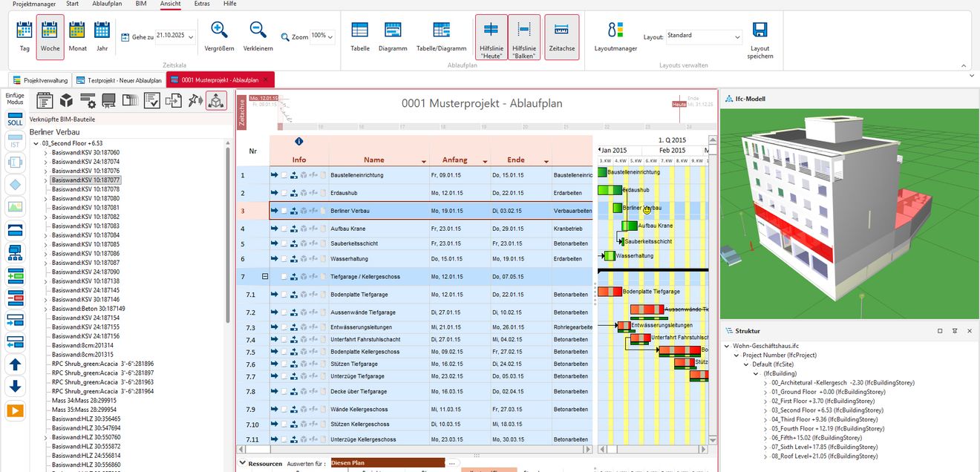Open Ende column filter arrow
Image resolution: width=980 pixels, height=472 pixels.
[x=546, y=161]
